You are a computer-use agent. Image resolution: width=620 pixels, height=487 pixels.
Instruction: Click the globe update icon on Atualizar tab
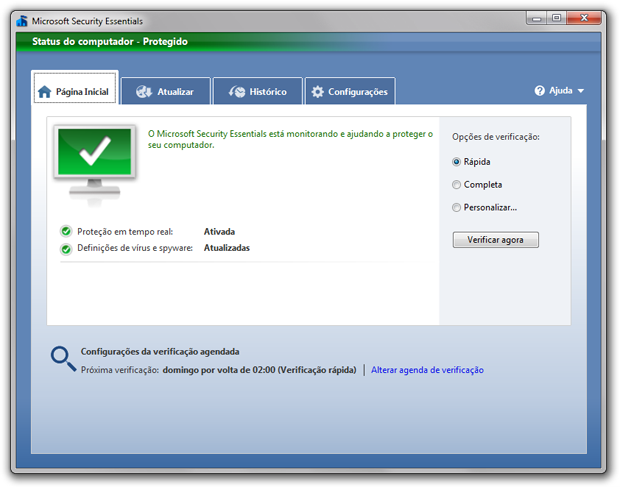pyautogui.click(x=144, y=92)
